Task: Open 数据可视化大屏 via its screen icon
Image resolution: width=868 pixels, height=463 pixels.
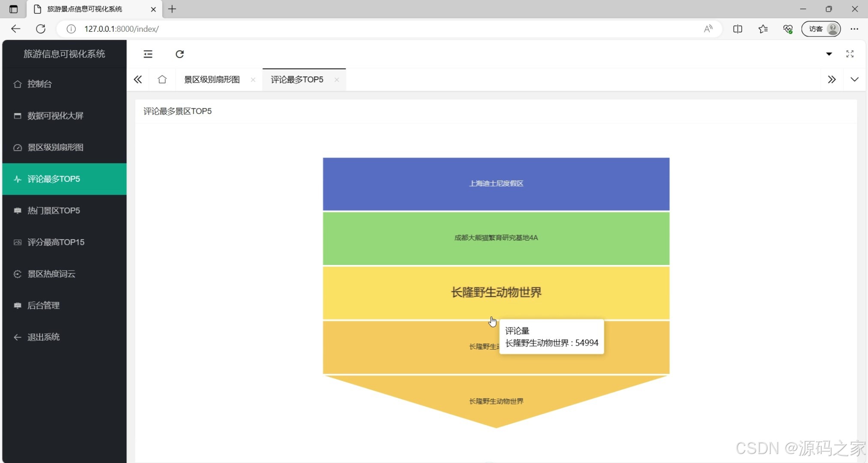Action: point(18,116)
